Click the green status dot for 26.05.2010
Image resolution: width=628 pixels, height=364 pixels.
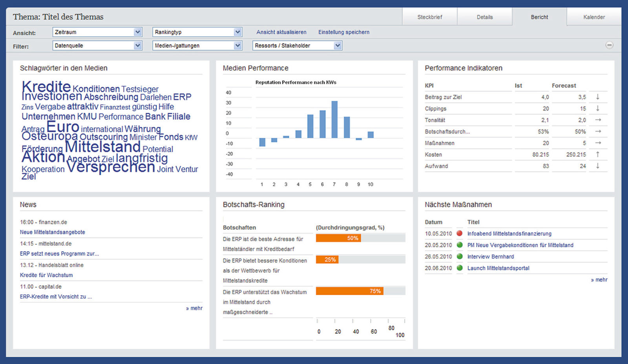tap(460, 257)
